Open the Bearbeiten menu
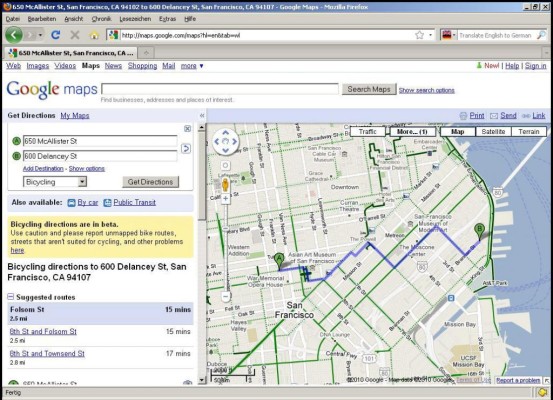This screenshot has height=400, width=553. (x=42, y=19)
